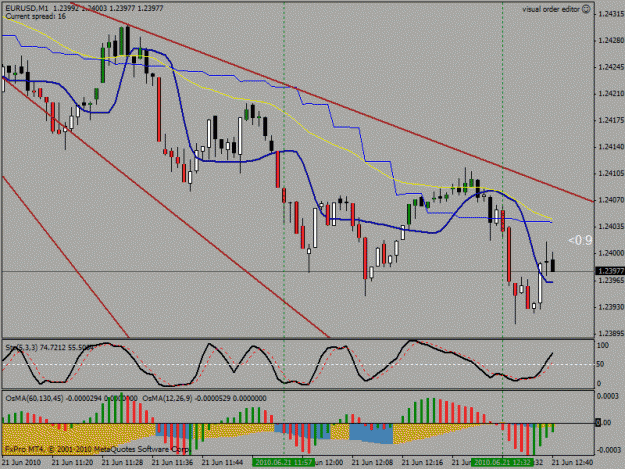Click the '21 Jun 2010' date label
Image resolution: width=625 pixels, height=469 pixels.
point(22,463)
